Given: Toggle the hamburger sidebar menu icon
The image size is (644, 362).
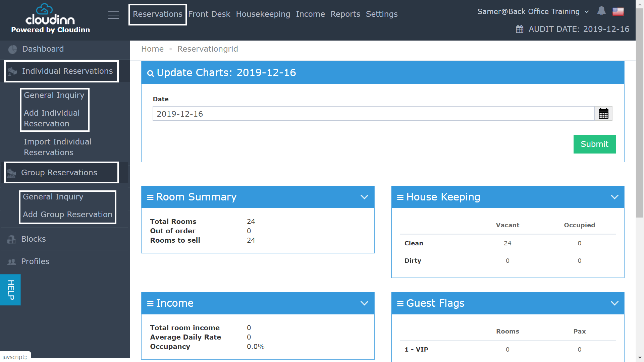Looking at the screenshot, I should coord(114,15).
